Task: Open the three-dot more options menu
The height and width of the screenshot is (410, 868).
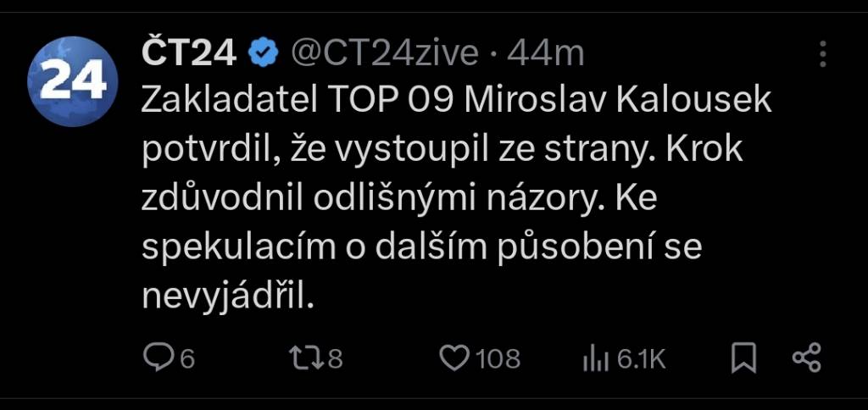Action: click(822, 56)
